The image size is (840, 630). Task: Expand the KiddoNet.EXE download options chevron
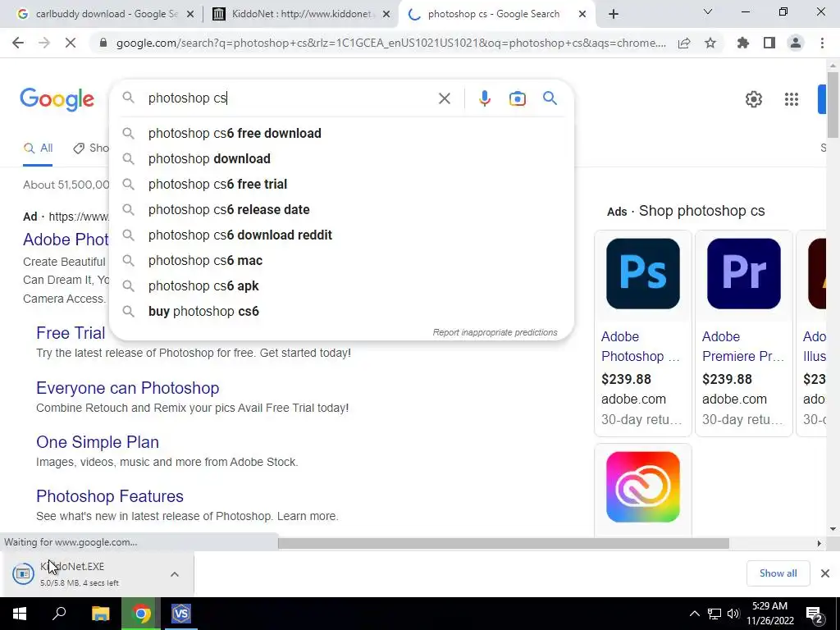coord(175,573)
